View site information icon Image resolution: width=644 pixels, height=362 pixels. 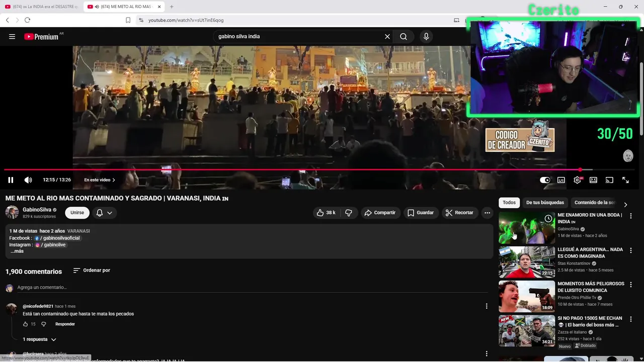click(x=141, y=20)
